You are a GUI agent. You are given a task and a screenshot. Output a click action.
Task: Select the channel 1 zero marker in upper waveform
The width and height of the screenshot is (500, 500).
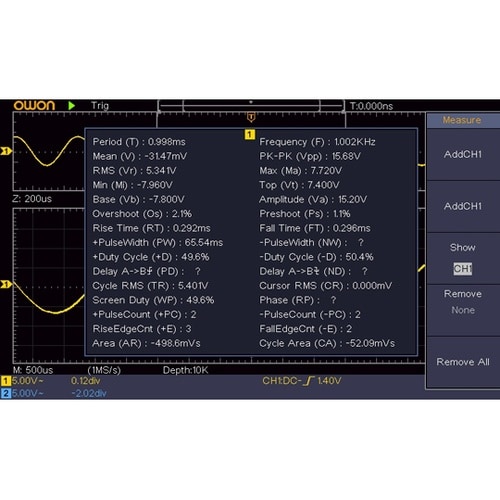6,151
